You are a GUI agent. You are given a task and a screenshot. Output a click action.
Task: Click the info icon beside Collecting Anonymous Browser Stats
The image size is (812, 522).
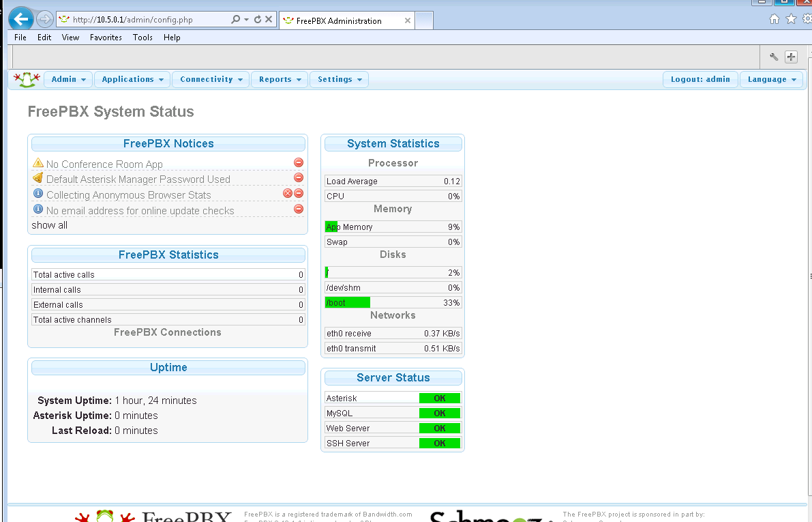point(38,193)
